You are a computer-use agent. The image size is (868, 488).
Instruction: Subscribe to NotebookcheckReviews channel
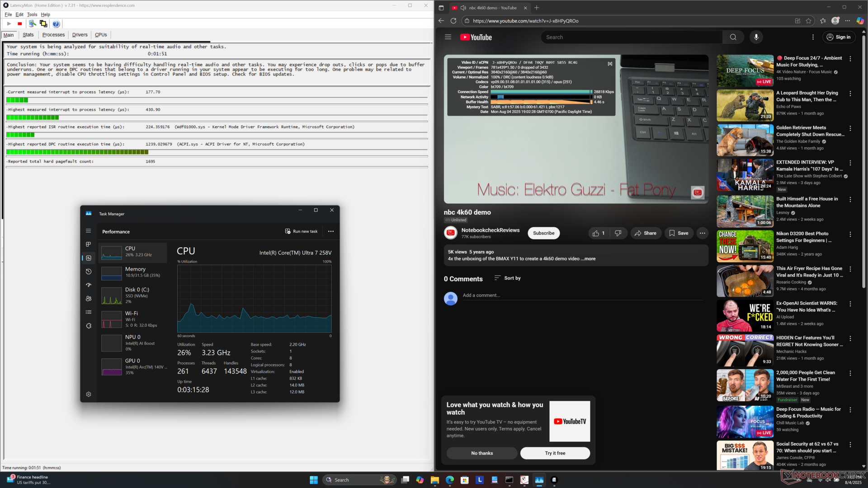tap(543, 233)
